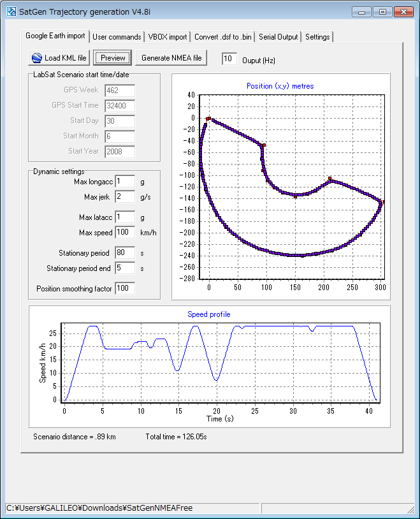Minimize the SatGen window
This screenshot has height=519, width=420.
(x=362, y=12)
